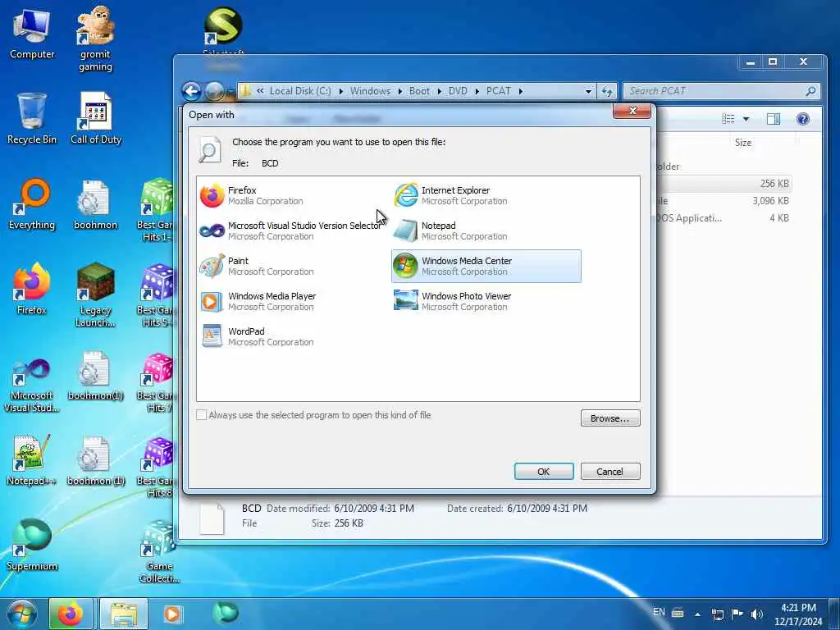This screenshot has width=840, height=630.
Task: Select Microsoft Visual Studio Version Selector icon
Action: tap(212, 231)
